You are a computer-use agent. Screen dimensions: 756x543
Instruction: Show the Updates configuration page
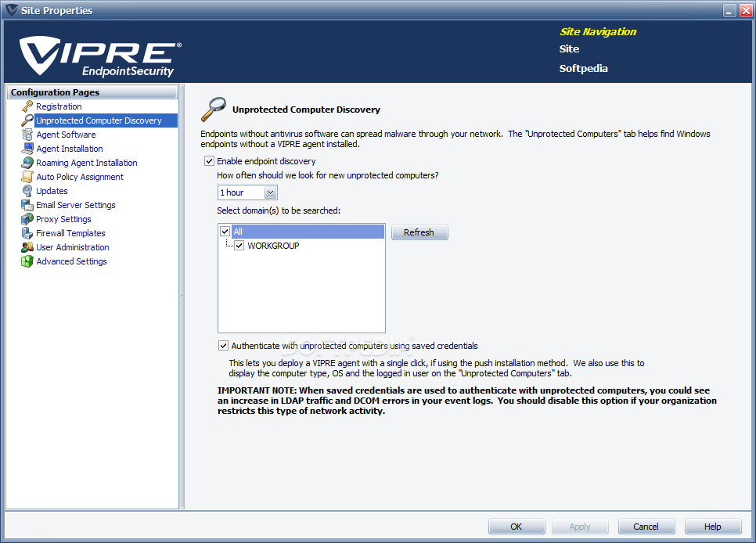(52, 190)
